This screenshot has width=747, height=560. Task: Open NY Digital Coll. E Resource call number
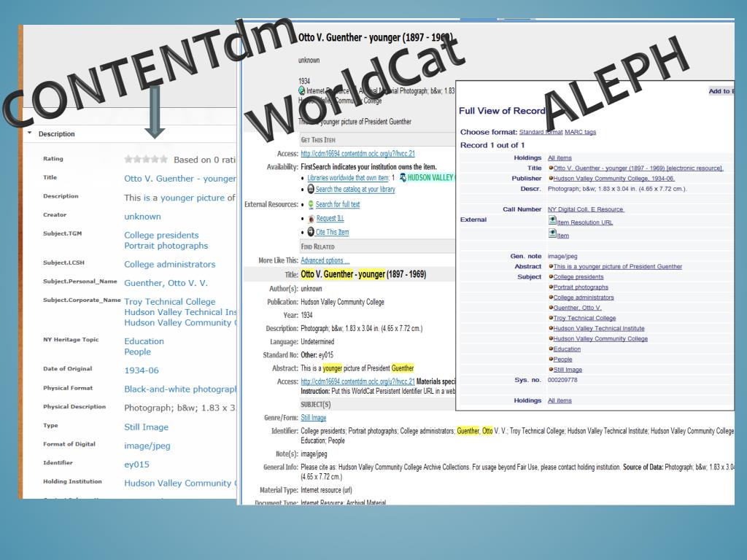586,209
